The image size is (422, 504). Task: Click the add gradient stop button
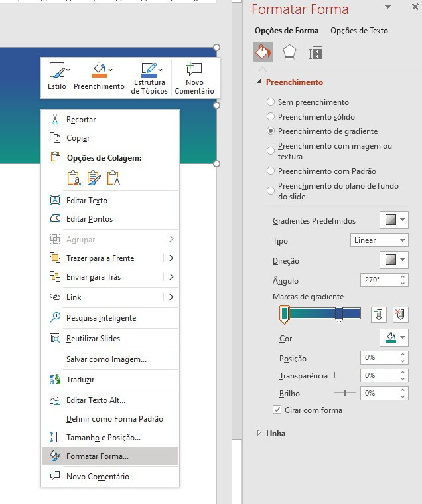coord(378,314)
